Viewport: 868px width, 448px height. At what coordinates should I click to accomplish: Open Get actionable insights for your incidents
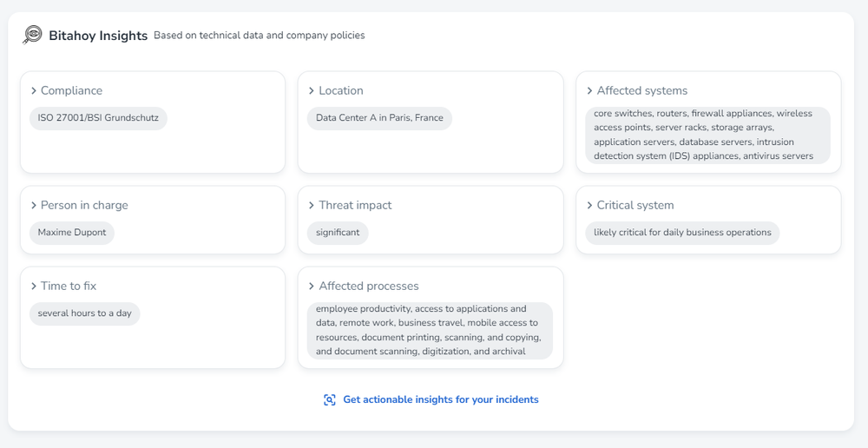pyautogui.click(x=441, y=400)
